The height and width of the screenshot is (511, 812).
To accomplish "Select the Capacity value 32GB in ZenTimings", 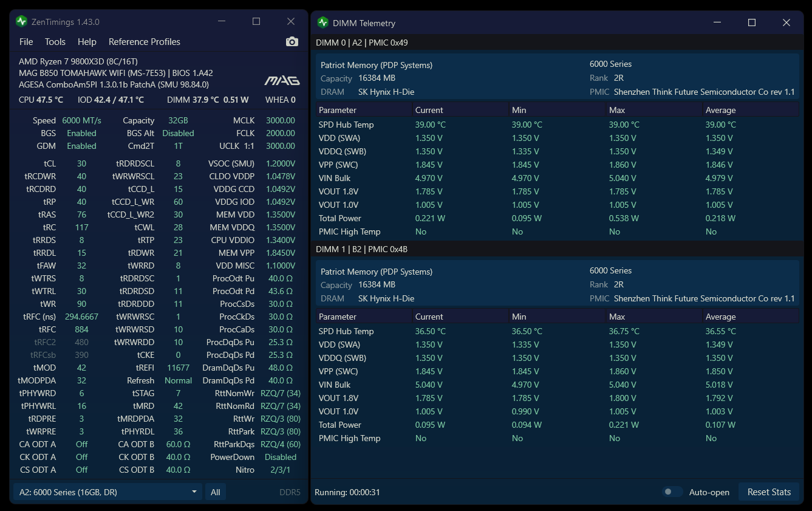I will coord(178,120).
